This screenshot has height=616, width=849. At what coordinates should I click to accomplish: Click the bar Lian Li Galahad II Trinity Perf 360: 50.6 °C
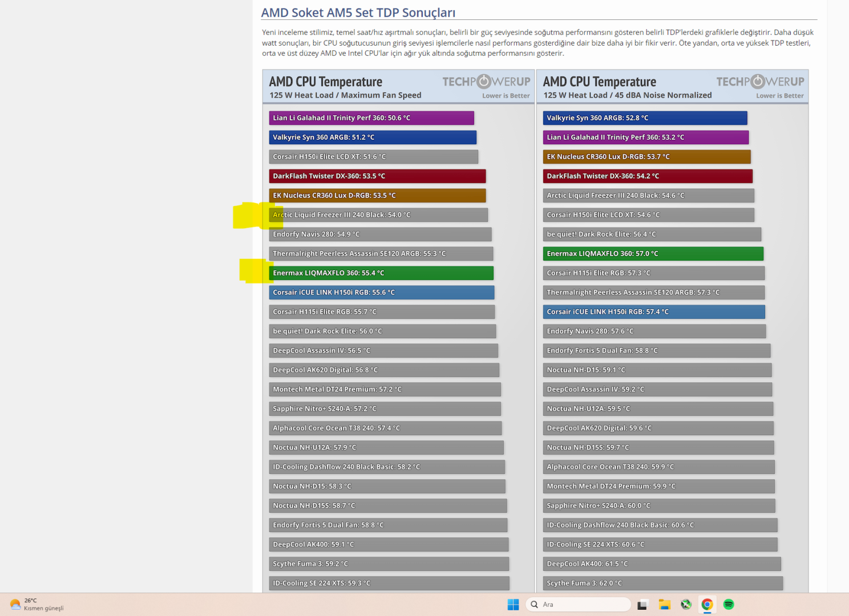(371, 118)
